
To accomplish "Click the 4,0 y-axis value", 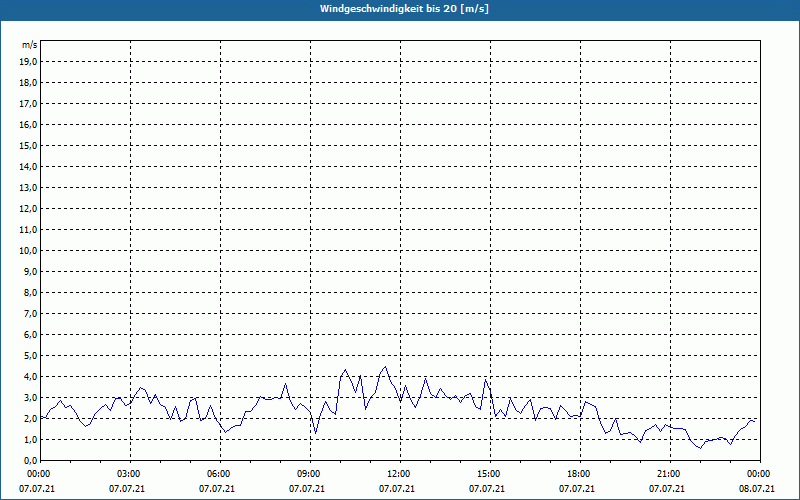I will point(30,377).
